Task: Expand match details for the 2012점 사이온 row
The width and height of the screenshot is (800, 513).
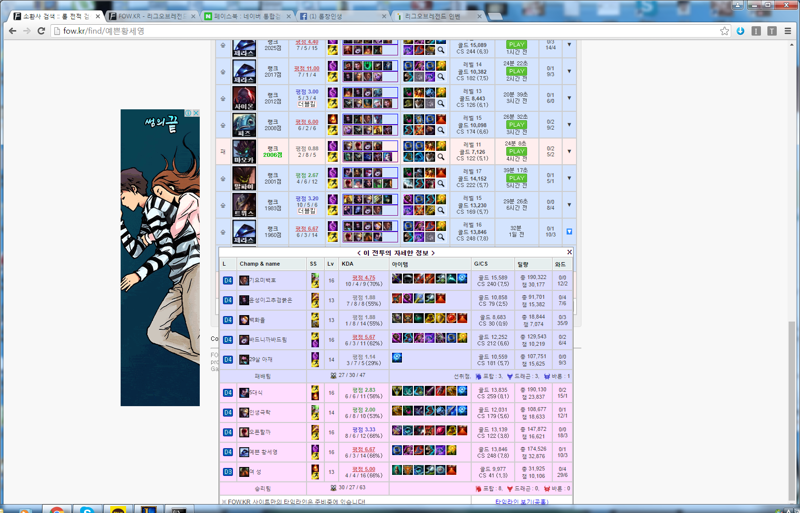Action: (569, 98)
